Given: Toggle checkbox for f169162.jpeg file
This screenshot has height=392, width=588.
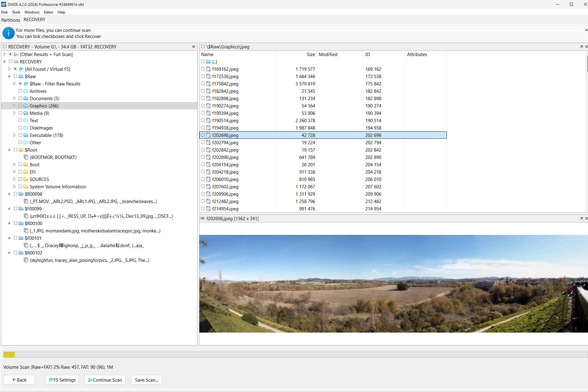Looking at the screenshot, I should click(x=202, y=69).
